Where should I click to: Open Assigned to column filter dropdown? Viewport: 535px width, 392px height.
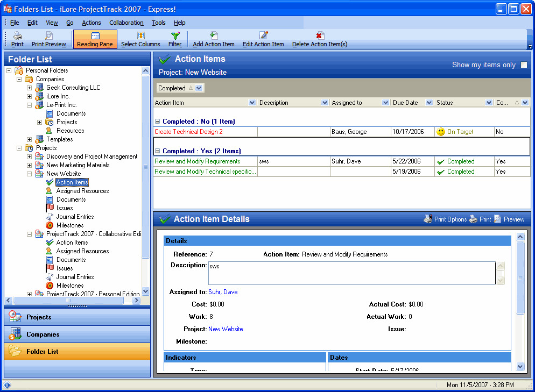pos(385,103)
